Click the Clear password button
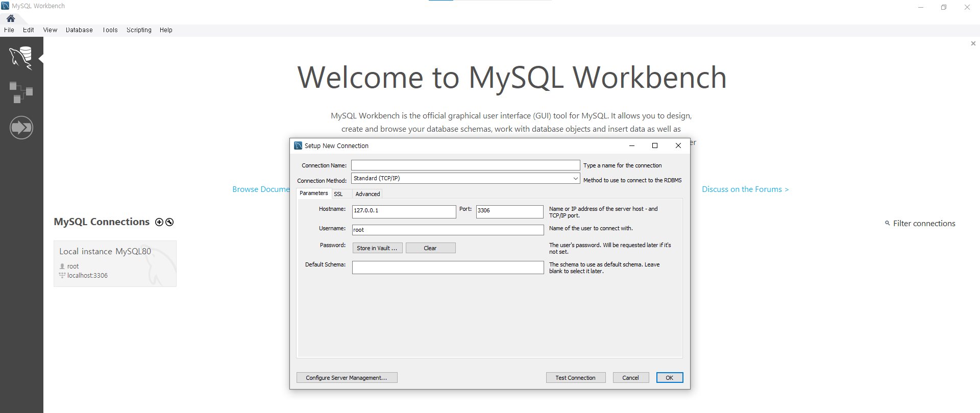Viewport: 980px width, 413px height. point(430,248)
